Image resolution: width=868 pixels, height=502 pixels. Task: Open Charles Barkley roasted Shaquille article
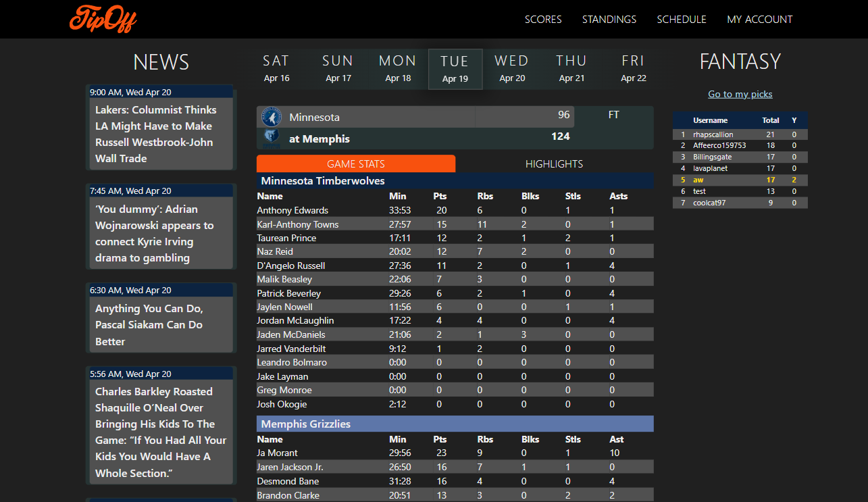coord(161,432)
